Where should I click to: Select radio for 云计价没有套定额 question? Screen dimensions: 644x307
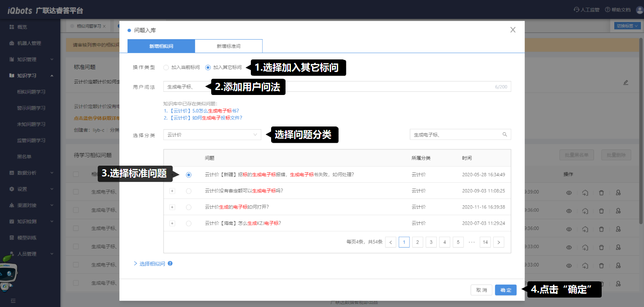(189, 191)
